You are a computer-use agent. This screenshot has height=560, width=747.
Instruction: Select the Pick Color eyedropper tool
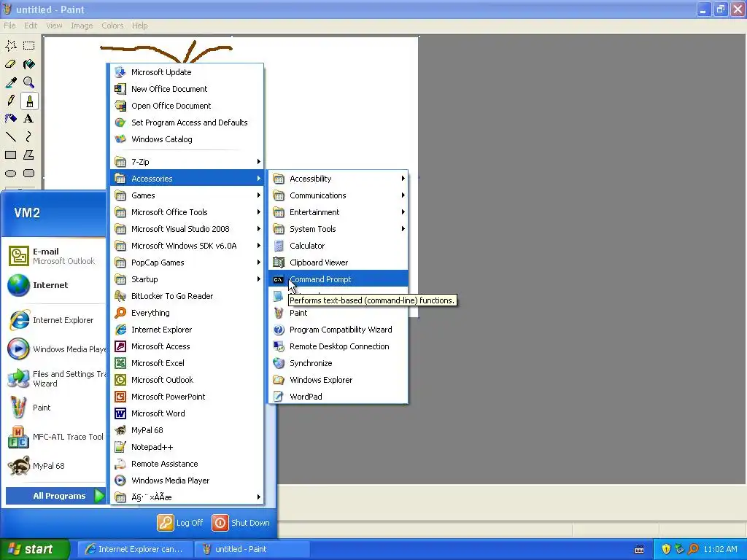[11, 82]
